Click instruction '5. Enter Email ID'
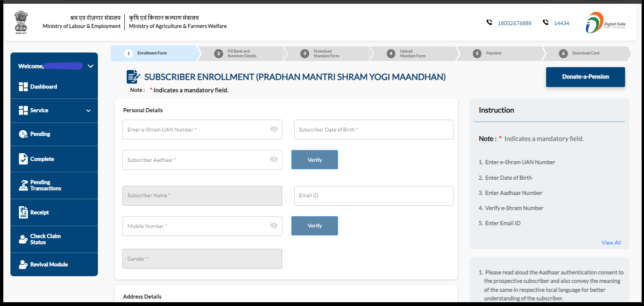The height and width of the screenshot is (306, 644). (x=499, y=223)
